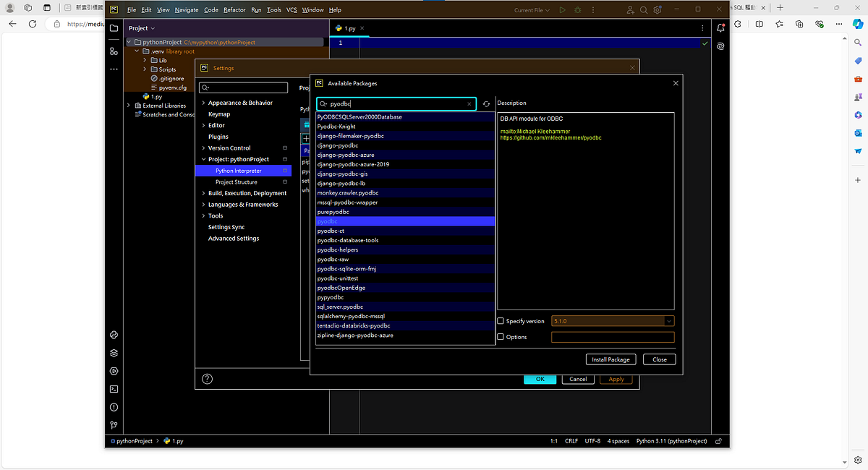Click the Install Package button

point(610,359)
